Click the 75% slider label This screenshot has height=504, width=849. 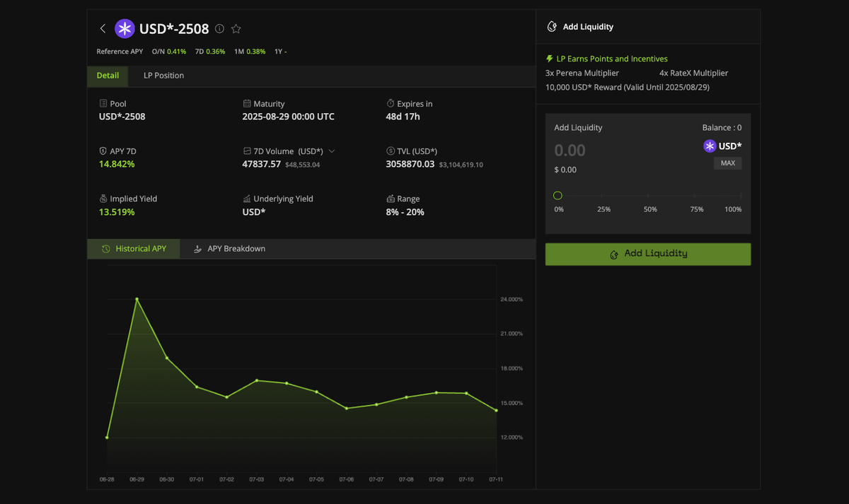(696, 209)
